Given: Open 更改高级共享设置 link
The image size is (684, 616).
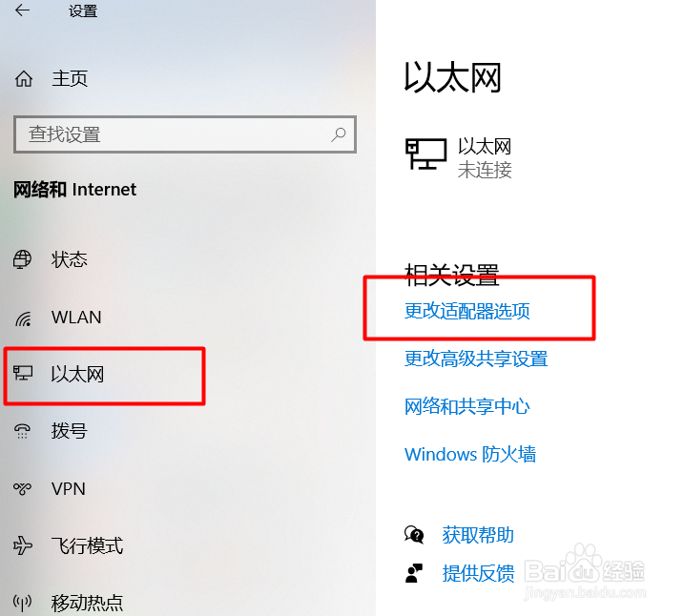Looking at the screenshot, I should 476,359.
